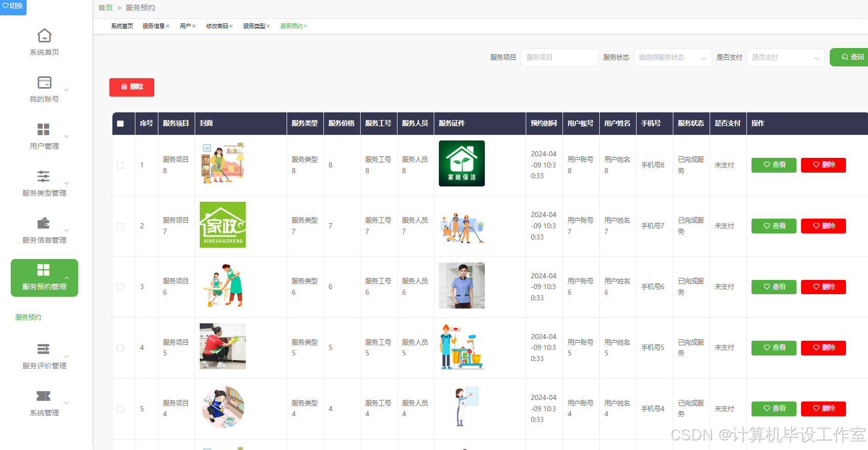
Task: Click the 预约时间 column header
Action: 544,124
